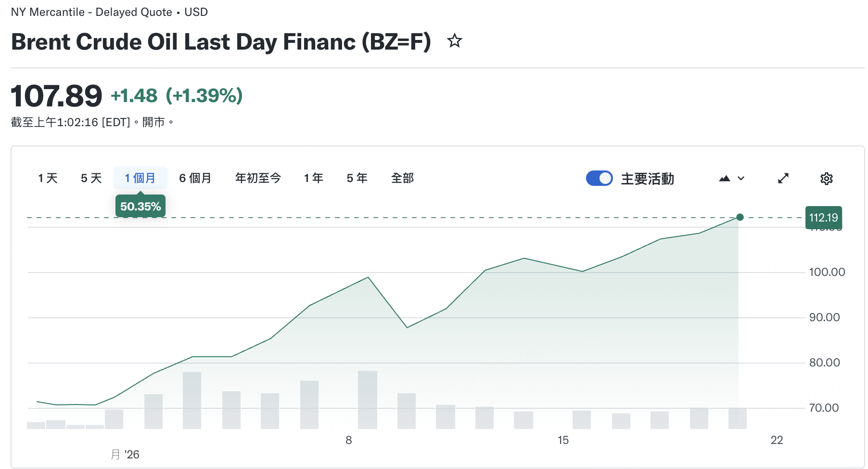Add BZ=F to watchlist with star icon
This screenshot has width=868, height=469.
point(455,41)
